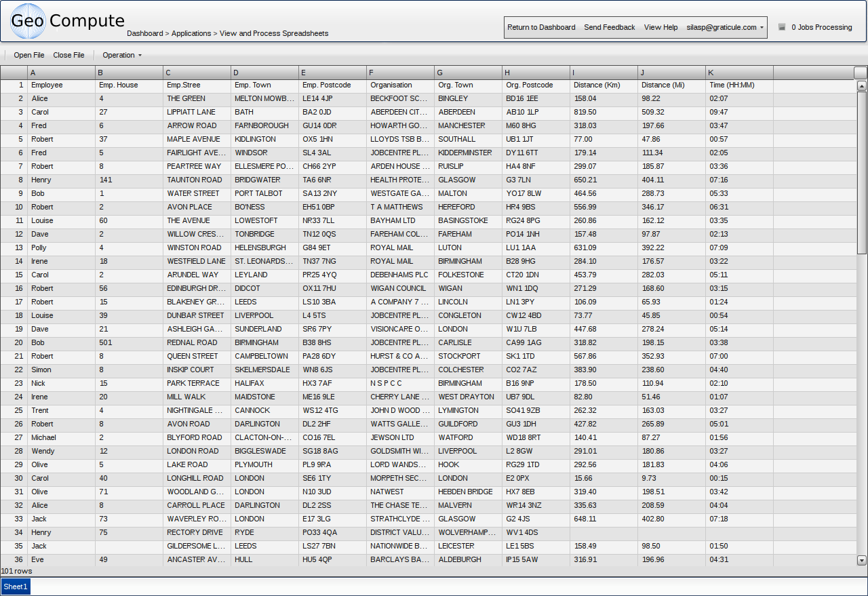Viewport: 868px width, 596px height.
Task: Click cell 'MELTON MOWB...' in row 2
Action: [x=265, y=98]
